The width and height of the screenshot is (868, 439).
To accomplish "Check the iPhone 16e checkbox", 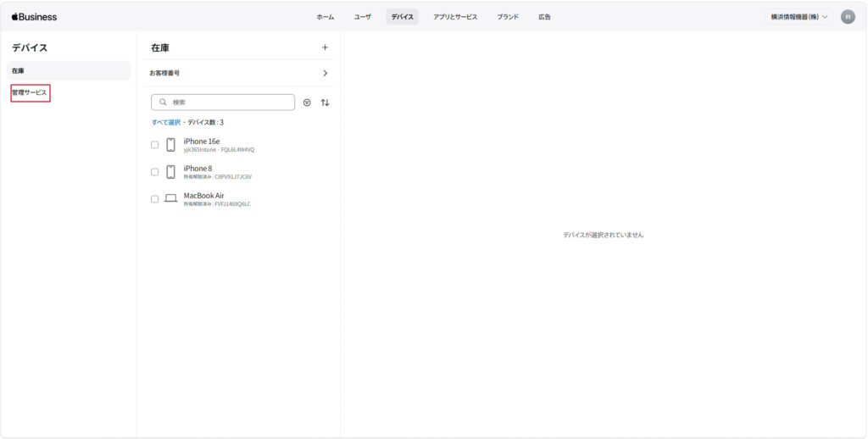I will tap(154, 145).
